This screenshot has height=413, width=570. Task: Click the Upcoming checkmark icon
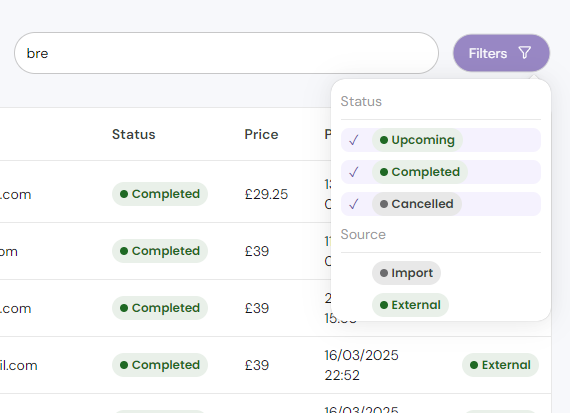click(354, 140)
